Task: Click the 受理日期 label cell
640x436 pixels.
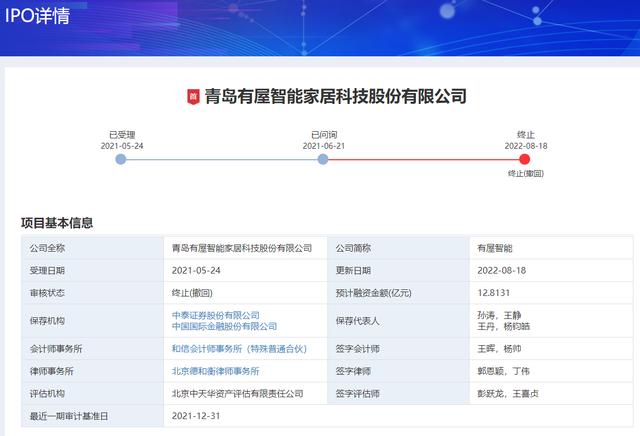Action: pos(93,270)
